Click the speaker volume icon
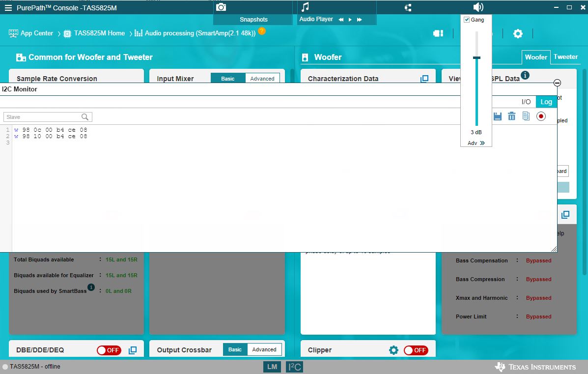Viewport: 588px width, 374px height. click(478, 7)
